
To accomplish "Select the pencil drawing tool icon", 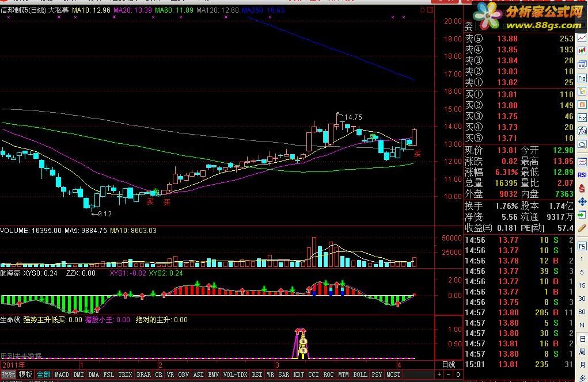I will pyautogui.click(x=582, y=228).
